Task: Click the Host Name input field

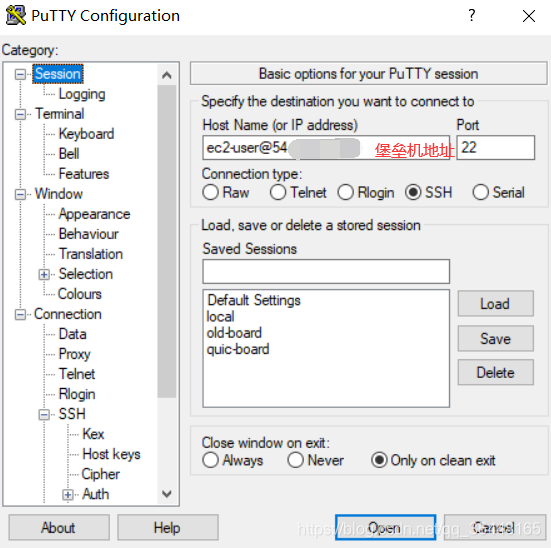Action: point(326,148)
